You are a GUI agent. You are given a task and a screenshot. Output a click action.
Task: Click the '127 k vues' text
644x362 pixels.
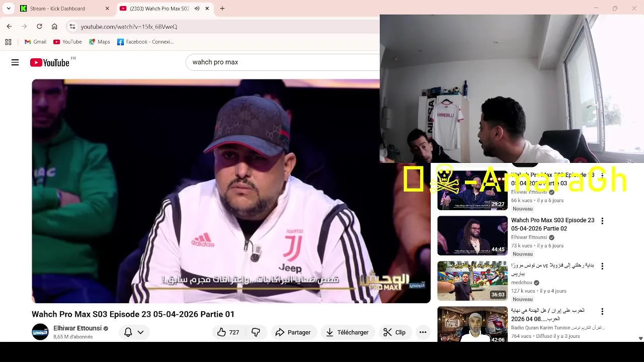(523, 291)
